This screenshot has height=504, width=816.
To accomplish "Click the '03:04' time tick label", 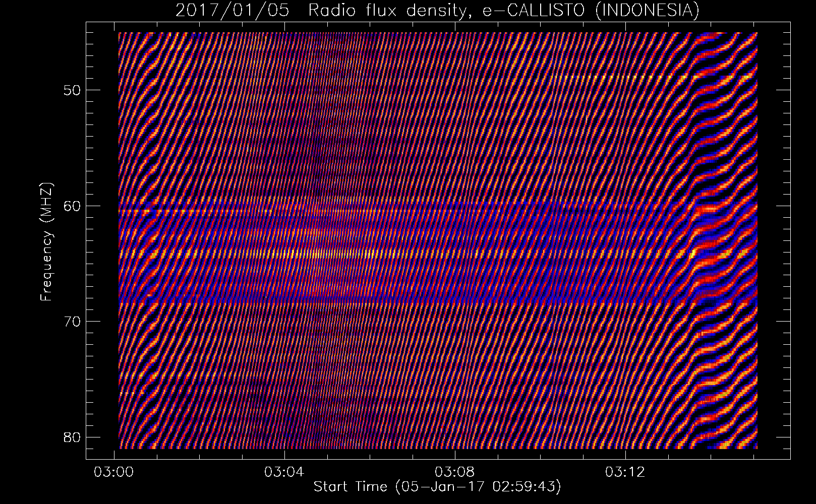I will tap(284, 472).
